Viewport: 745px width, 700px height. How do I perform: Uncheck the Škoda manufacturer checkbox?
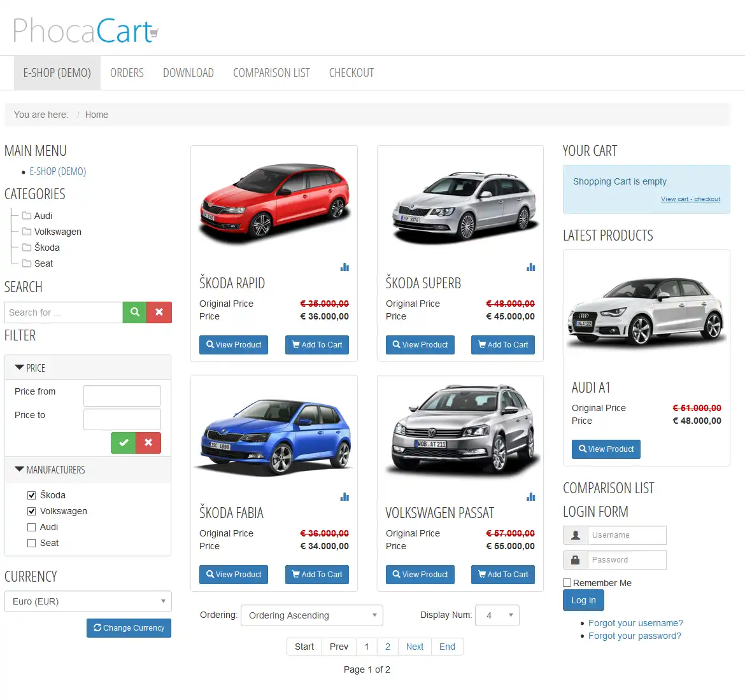tap(31, 495)
